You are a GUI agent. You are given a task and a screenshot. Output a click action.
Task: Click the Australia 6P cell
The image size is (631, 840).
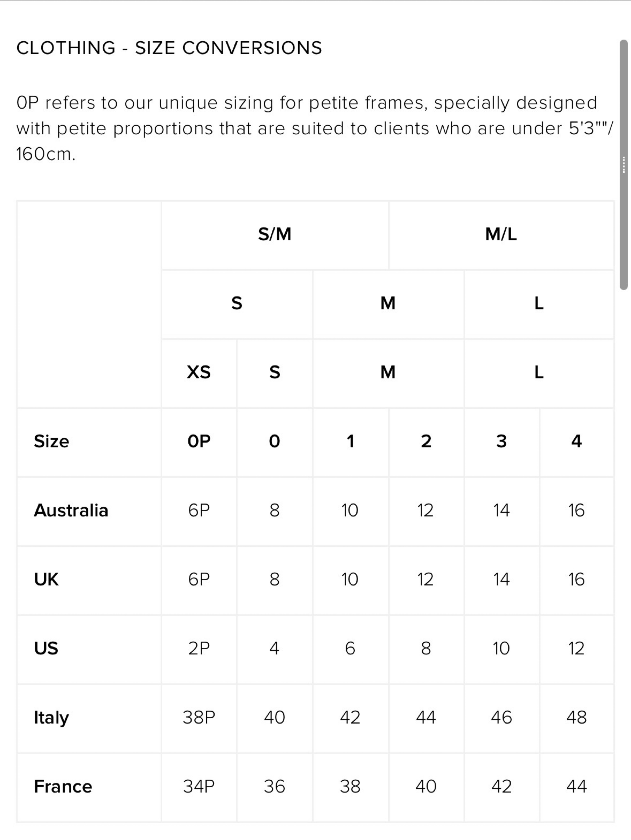click(199, 511)
